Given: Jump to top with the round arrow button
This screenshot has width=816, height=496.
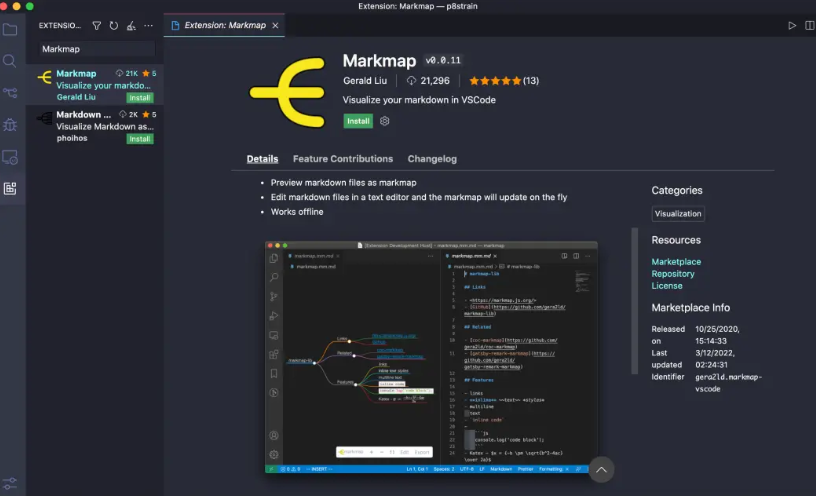Looking at the screenshot, I should 601,469.
